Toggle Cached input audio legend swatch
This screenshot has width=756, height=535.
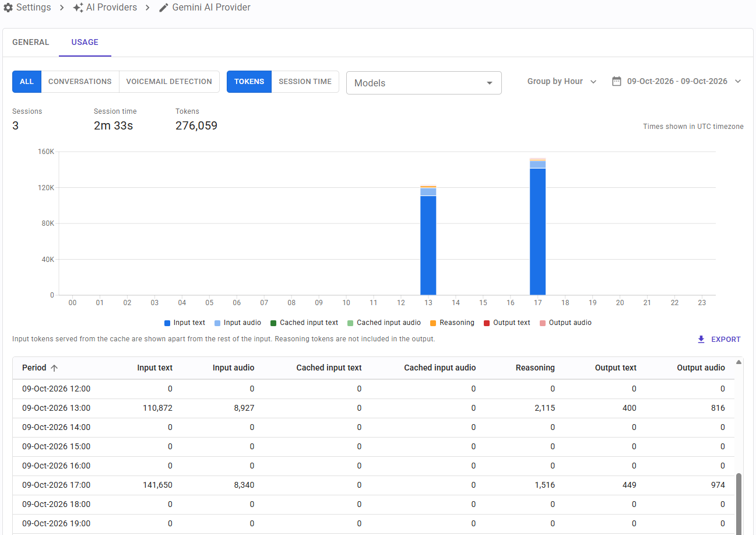(351, 323)
